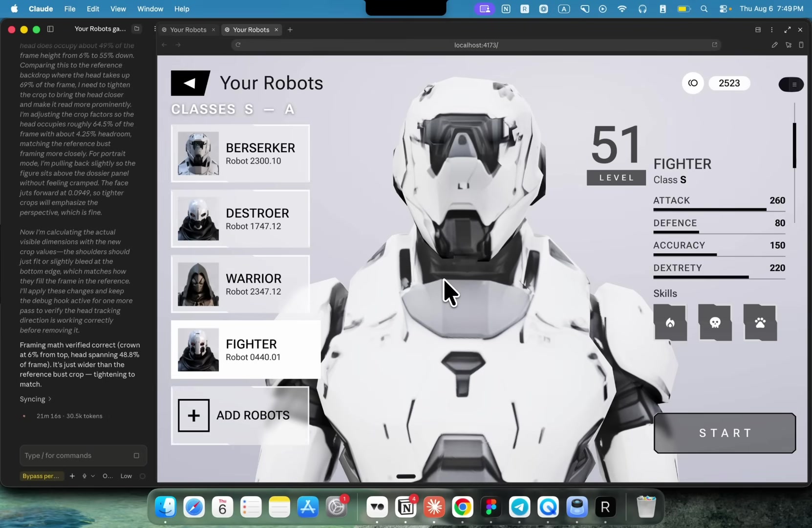This screenshot has width=812, height=528.
Task: Click the plus box in Add Robots
Action: point(193,416)
